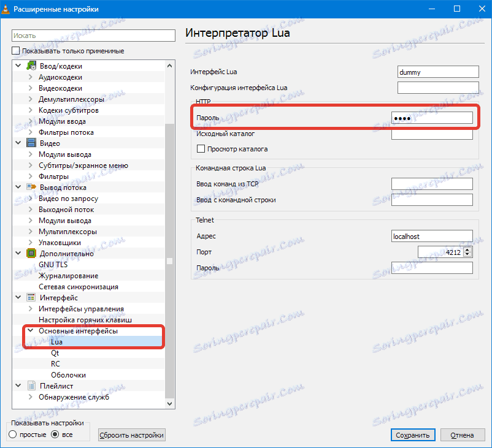Select the Интерфейс category icon
The width and height of the screenshot is (492, 448).
tap(31, 297)
